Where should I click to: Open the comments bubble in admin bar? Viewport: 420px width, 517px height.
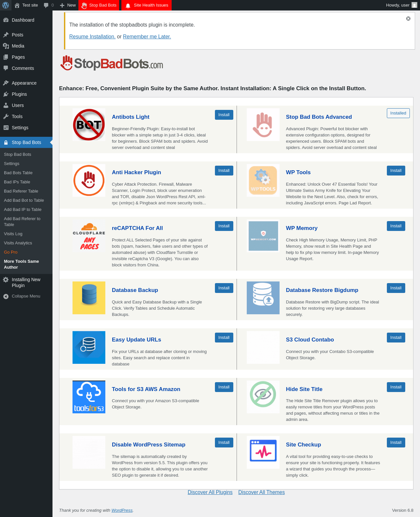click(x=46, y=5)
